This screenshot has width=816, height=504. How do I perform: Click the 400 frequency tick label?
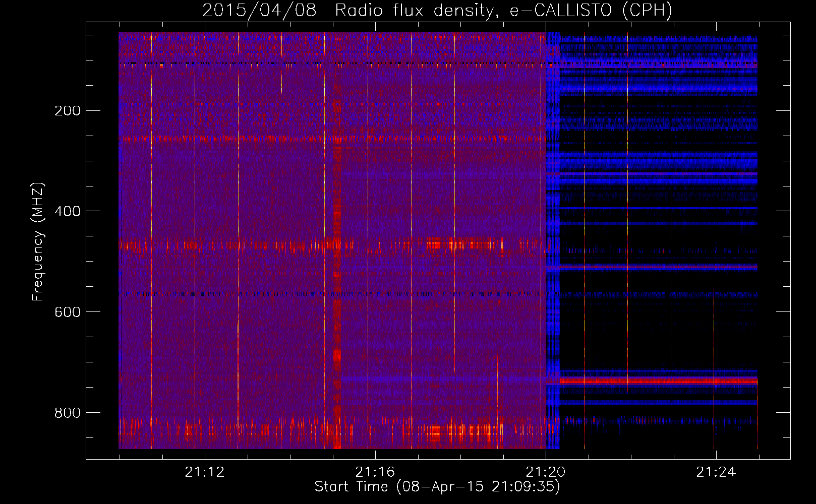pos(68,211)
